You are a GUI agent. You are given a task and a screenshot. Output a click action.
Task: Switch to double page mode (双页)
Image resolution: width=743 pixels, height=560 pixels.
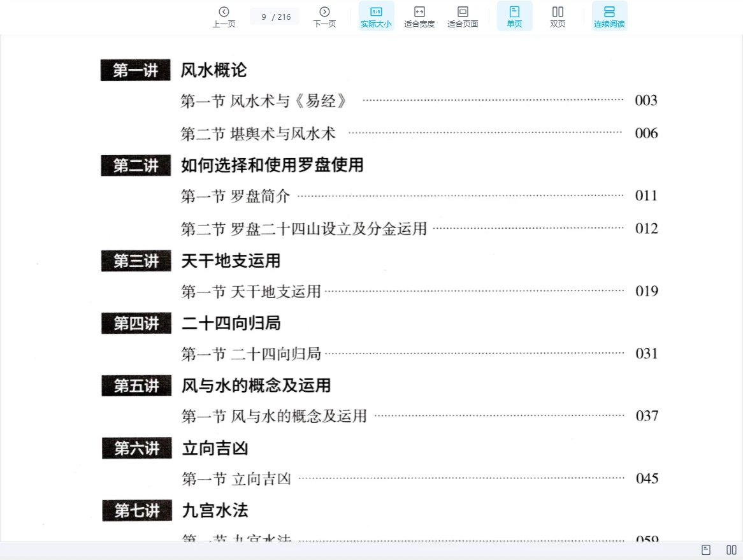[558, 17]
